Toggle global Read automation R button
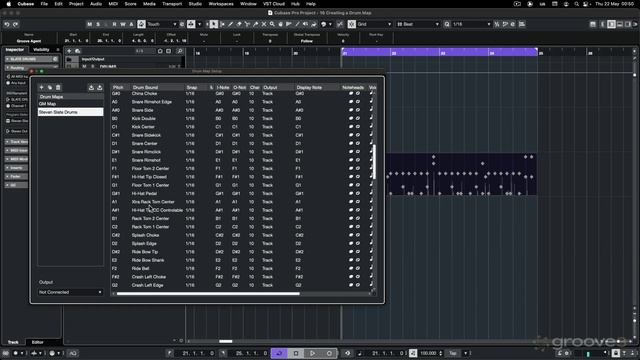This screenshot has width=640, height=360. [114, 24]
